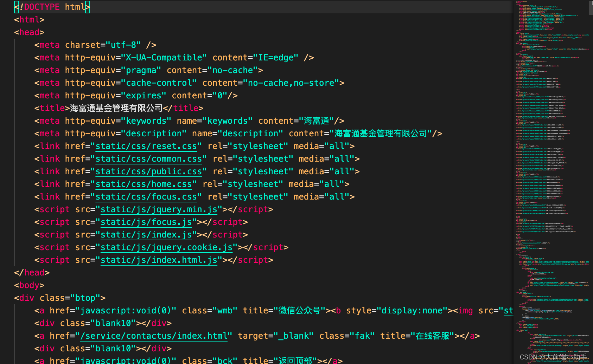Click the opening html tag

click(29, 20)
